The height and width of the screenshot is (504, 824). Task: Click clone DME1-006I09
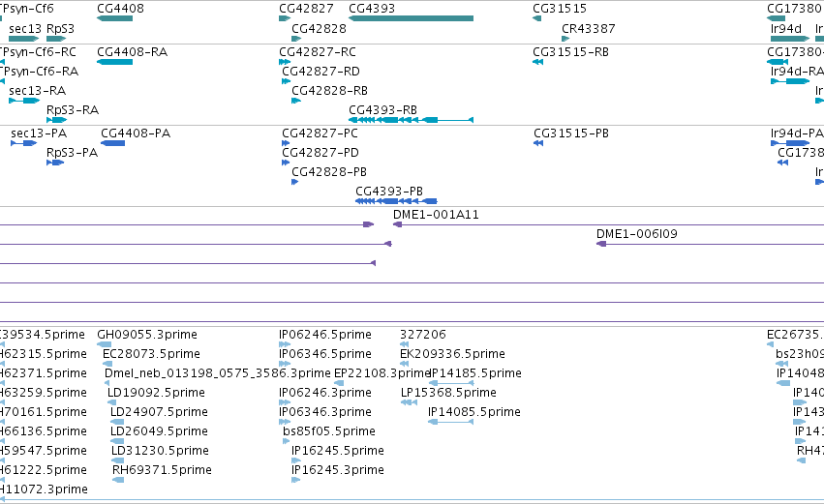[x=637, y=234]
